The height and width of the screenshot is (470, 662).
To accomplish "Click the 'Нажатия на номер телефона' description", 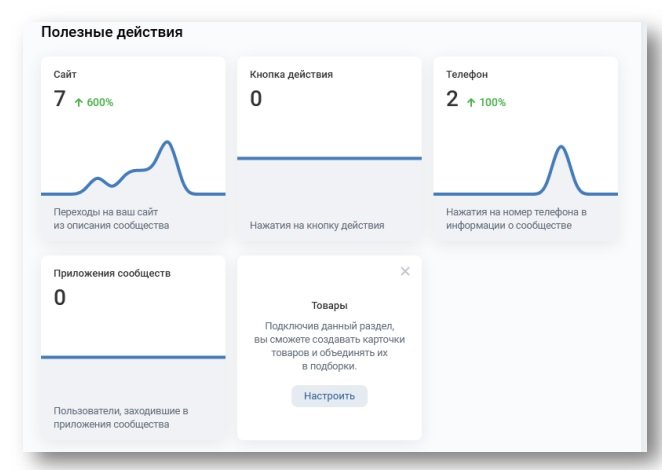I will (x=515, y=211).
